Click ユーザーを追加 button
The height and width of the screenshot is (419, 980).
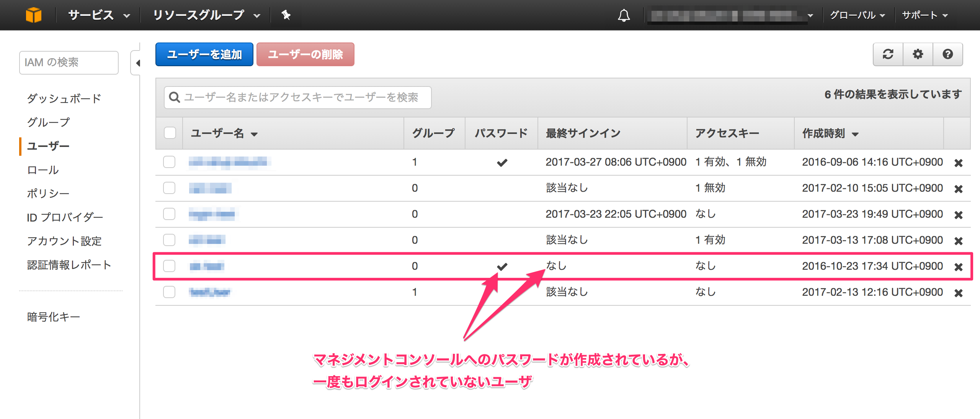204,54
